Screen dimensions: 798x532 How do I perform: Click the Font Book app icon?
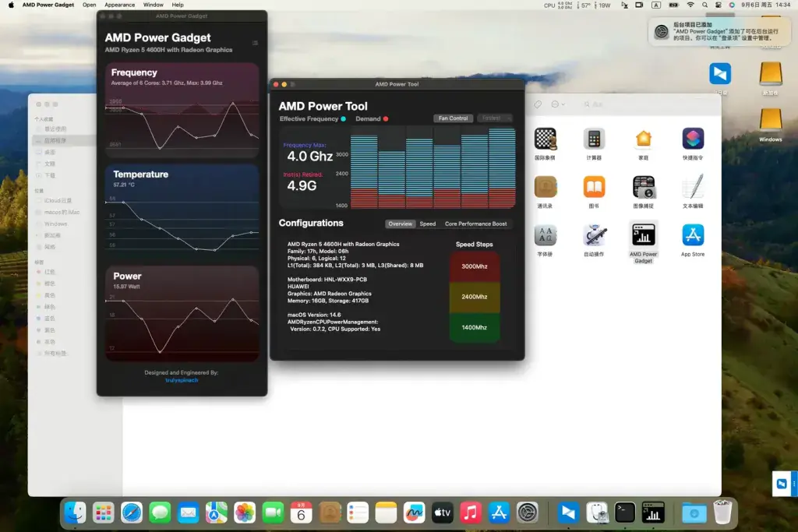(545, 235)
